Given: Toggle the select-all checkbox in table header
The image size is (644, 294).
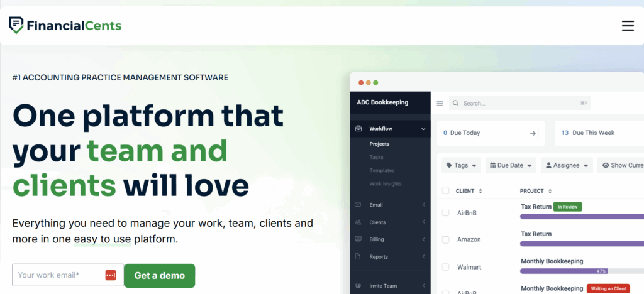Looking at the screenshot, I should point(445,191).
